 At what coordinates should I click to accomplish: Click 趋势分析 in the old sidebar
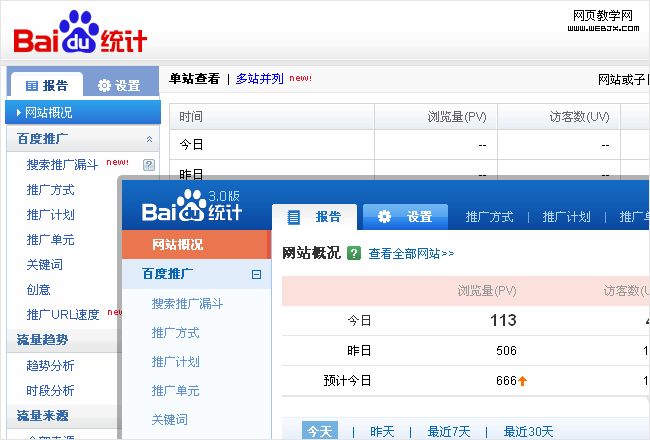tap(50, 366)
